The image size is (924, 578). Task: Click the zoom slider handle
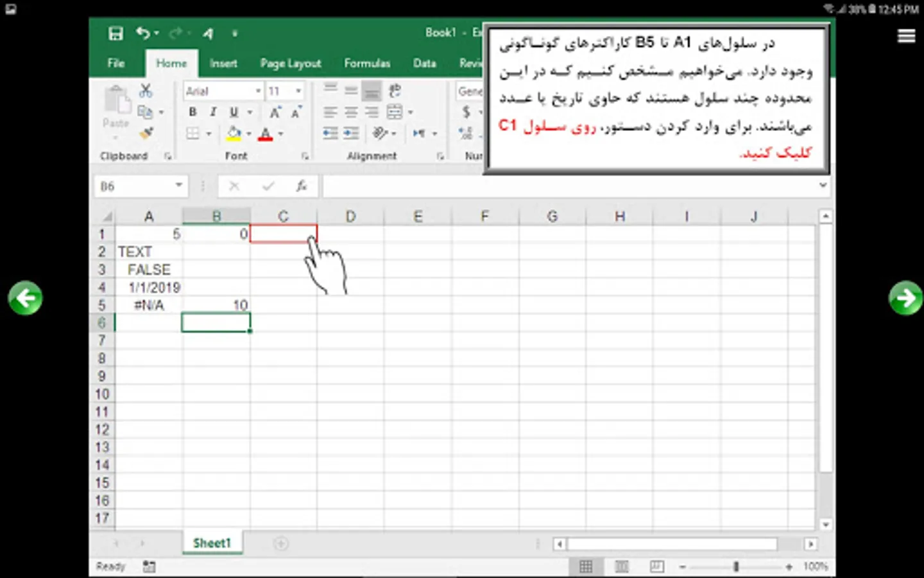click(736, 566)
